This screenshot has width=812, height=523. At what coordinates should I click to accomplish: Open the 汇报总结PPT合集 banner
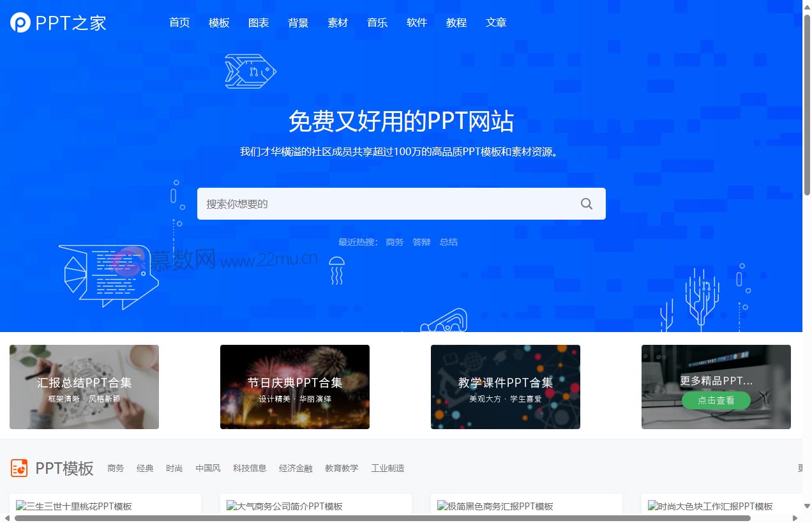coord(84,386)
